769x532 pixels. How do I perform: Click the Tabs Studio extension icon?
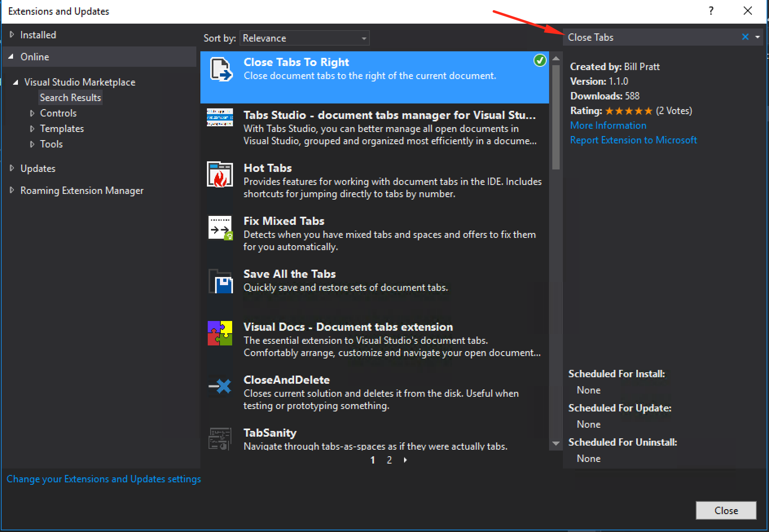pos(220,117)
